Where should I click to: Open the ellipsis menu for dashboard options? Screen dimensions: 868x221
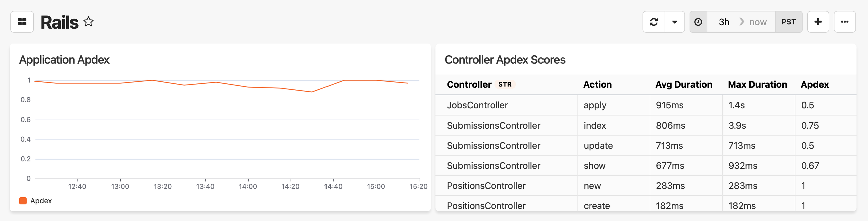[x=845, y=22]
